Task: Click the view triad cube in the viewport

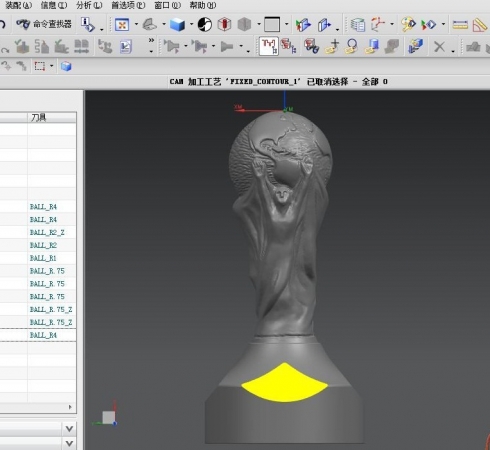Action: click(109, 417)
